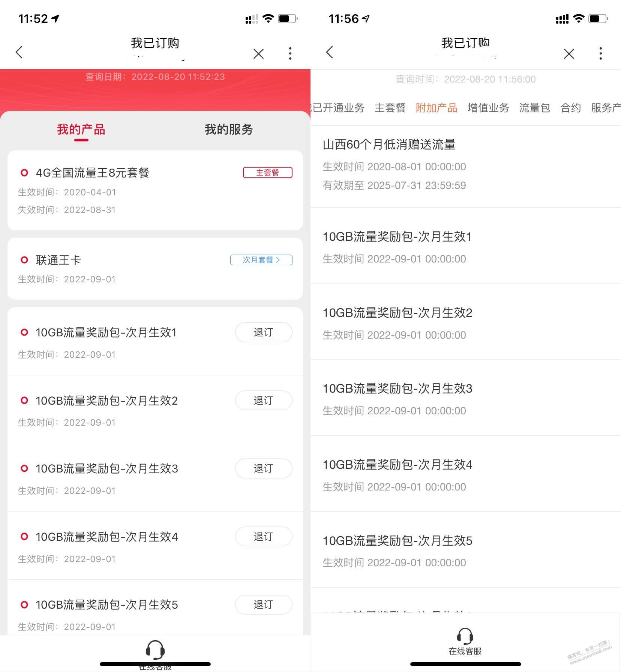Image resolution: width=621 pixels, height=672 pixels.
Task: Open 10GB流量奖励包-次月生效1 on the right list
Action: (x=466, y=246)
